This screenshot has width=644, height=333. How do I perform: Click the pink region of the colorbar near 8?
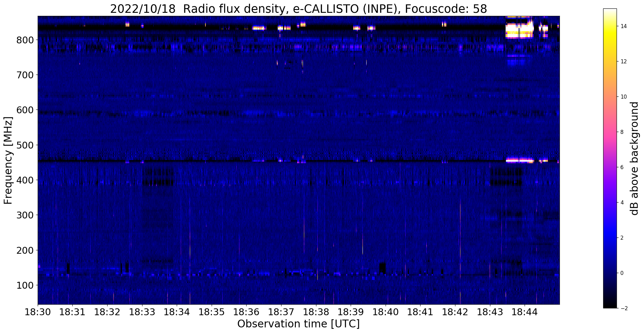[x=610, y=132]
